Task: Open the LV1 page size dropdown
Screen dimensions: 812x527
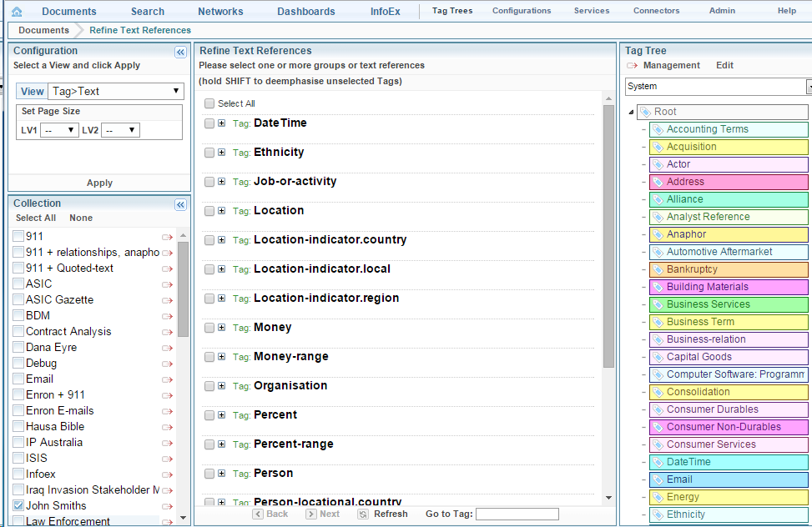Action: 60,130
